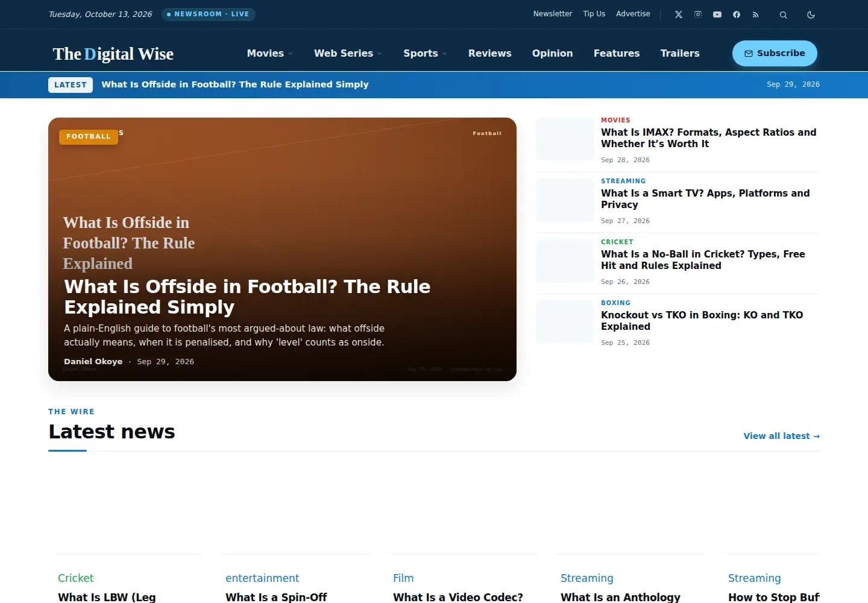Expand the Movies menu dropdown

click(270, 53)
